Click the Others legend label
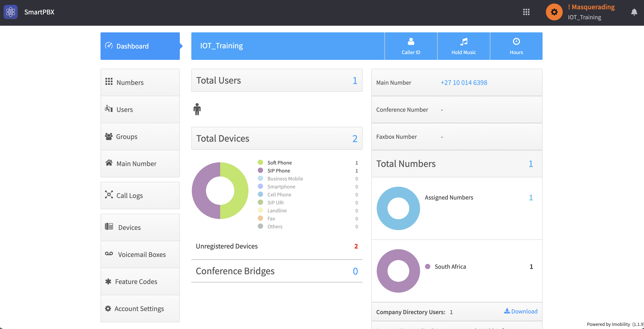Image resolution: width=644 pixels, height=329 pixels. pos(275,226)
